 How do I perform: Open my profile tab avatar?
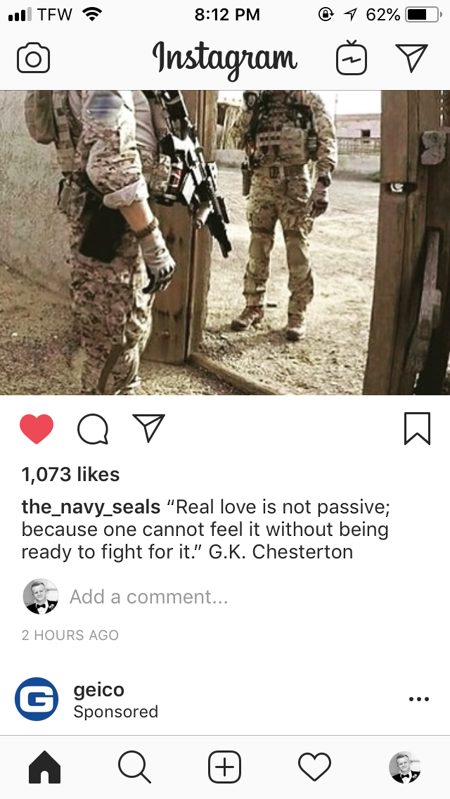[405, 767]
